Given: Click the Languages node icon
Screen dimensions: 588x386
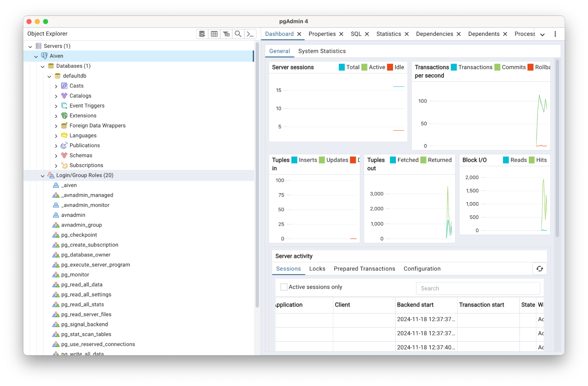Looking at the screenshot, I should (x=64, y=136).
